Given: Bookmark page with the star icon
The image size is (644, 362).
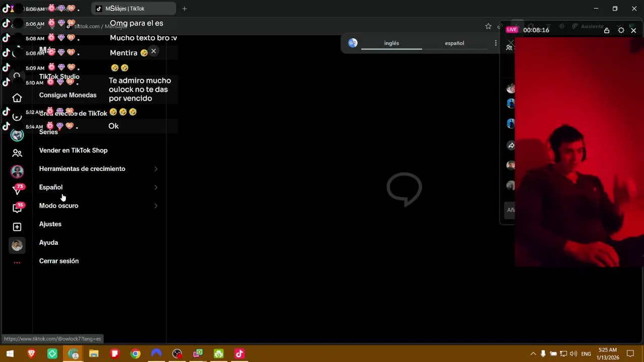Looking at the screenshot, I should coord(488,26).
